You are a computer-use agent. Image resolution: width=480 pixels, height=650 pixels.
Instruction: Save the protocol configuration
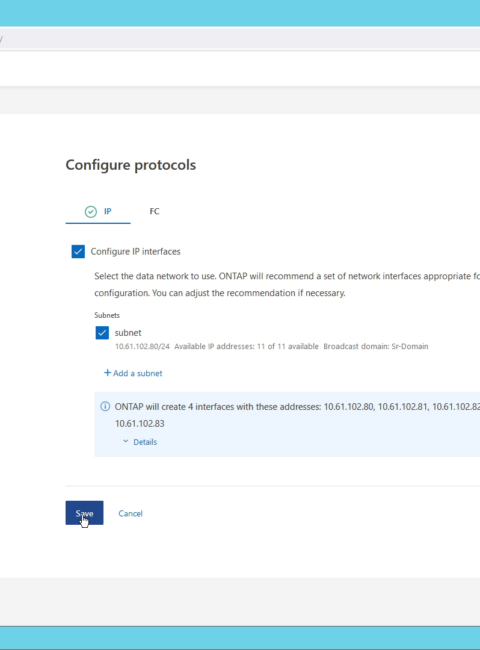pos(85,513)
